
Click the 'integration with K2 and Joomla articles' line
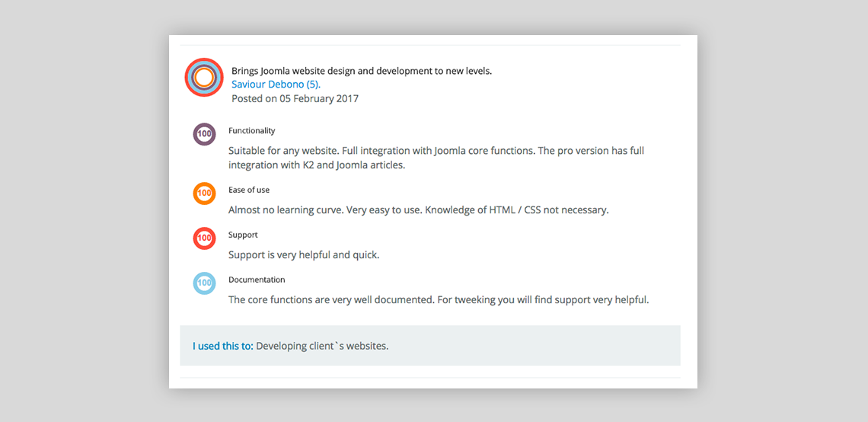(317, 165)
